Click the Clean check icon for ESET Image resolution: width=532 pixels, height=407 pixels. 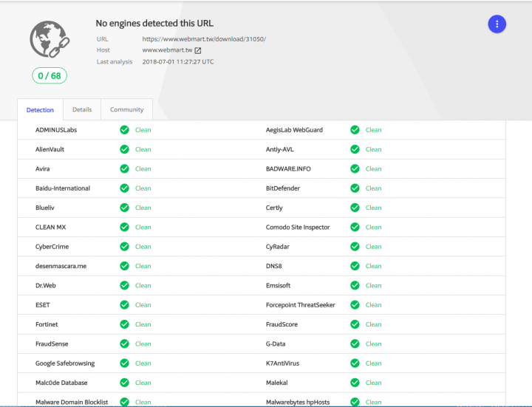tap(125, 305)
